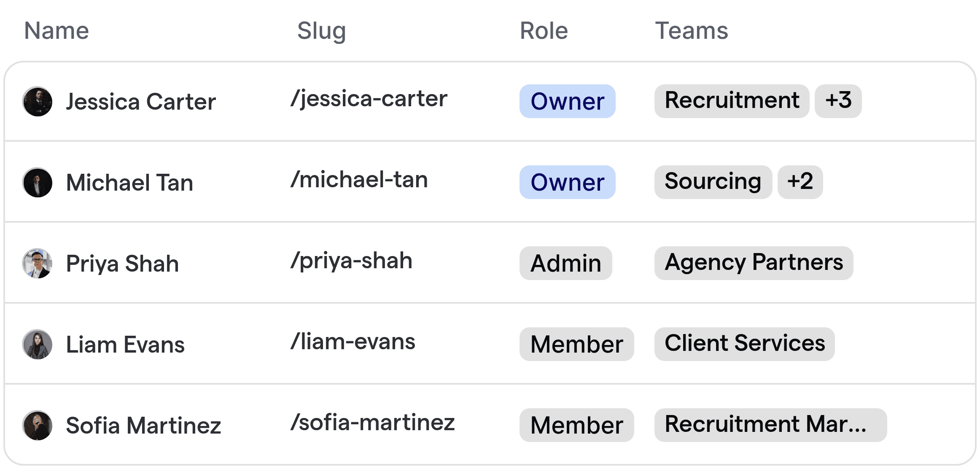
Task: Select the Member badge for Liam Evans
Action: click(x=576, y=344)
